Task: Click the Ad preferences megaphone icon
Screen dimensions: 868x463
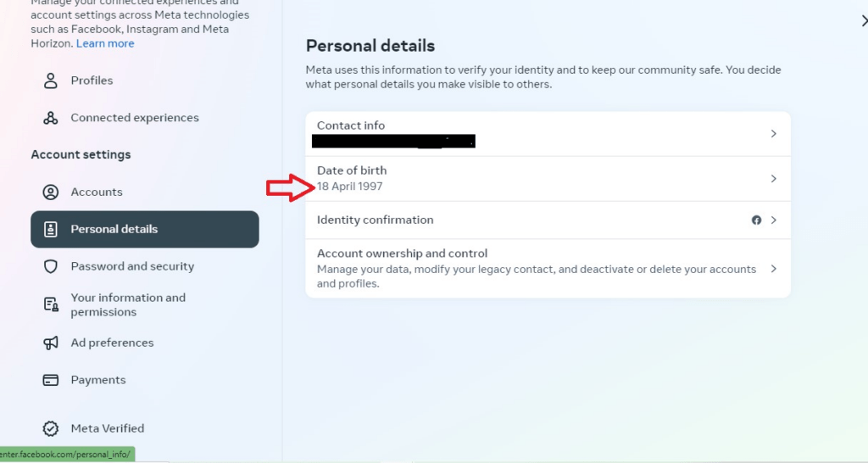Action: coord(50,343)
